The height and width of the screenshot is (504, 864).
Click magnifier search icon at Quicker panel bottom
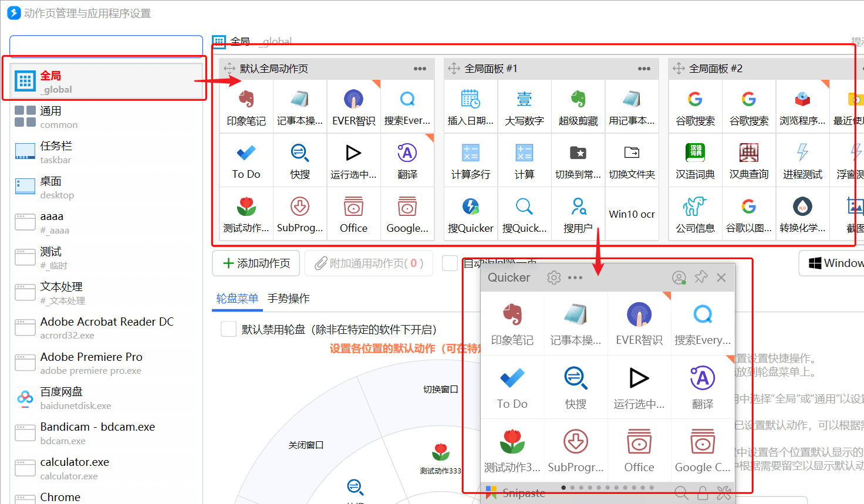[681, 493]
